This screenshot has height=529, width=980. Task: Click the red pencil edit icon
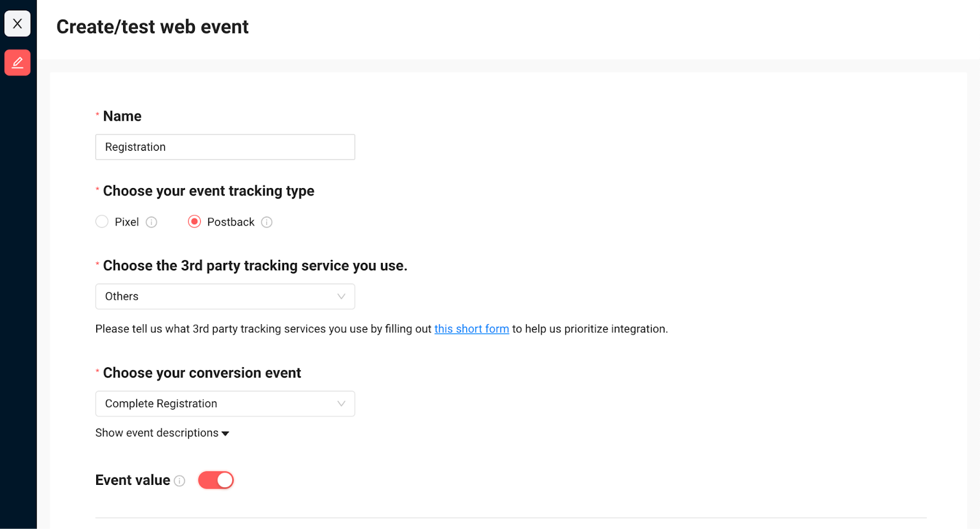[17, 63]
